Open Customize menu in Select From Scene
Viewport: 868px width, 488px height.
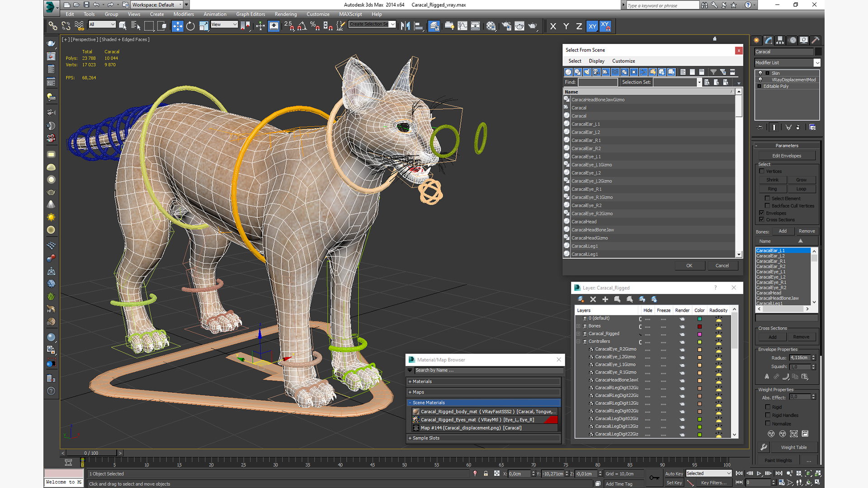pyautogui.click(x=623, y=61)
